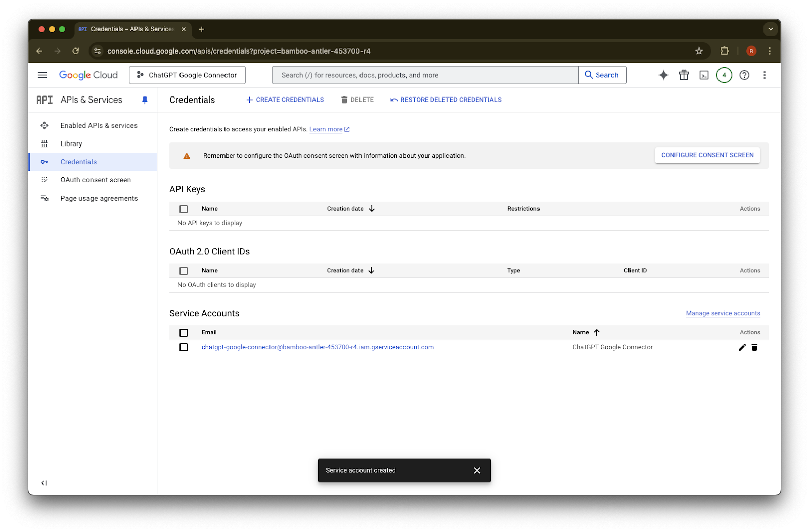Click RESTORE DELETED CREDENTIALS

pyautogui.click(x=446, y=100)
